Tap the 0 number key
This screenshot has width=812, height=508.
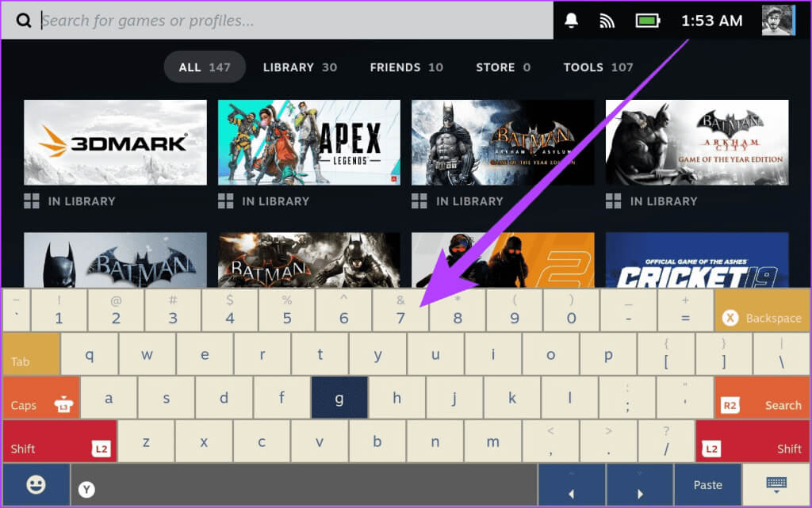[571, 311]
